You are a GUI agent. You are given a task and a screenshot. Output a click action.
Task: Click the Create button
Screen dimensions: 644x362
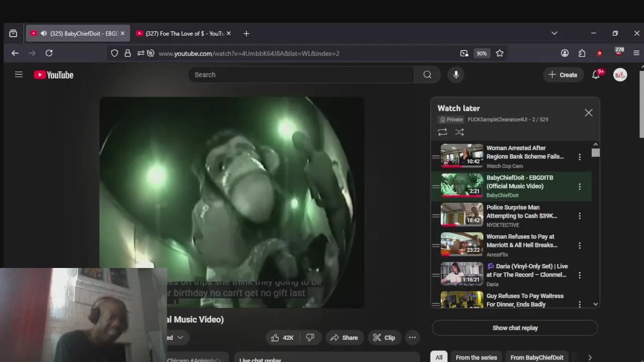563,74
